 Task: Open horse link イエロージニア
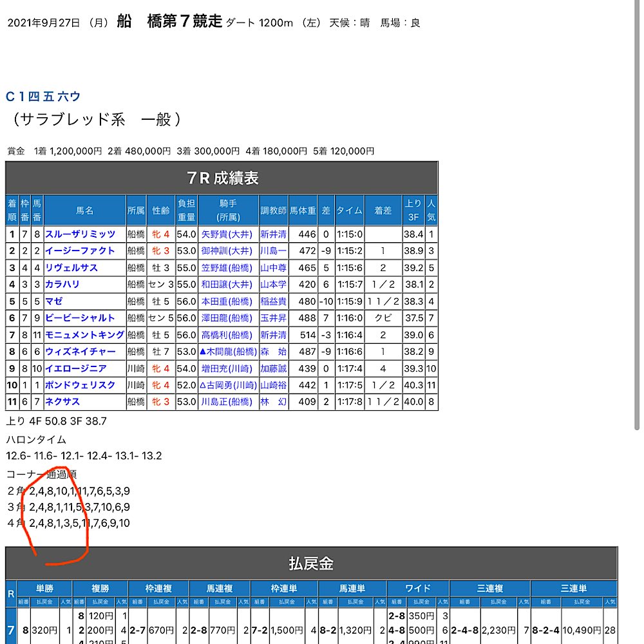click(76, 368)
